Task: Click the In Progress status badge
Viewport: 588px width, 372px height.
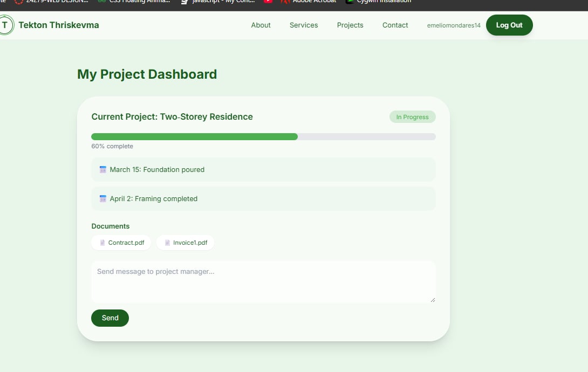Action: coord(413,117)
